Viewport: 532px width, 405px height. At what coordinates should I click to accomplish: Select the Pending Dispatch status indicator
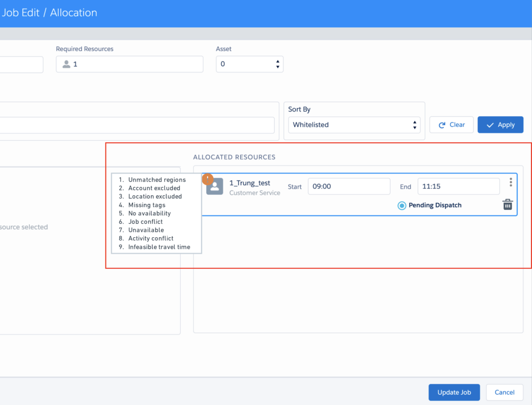[x=402, y=205]
